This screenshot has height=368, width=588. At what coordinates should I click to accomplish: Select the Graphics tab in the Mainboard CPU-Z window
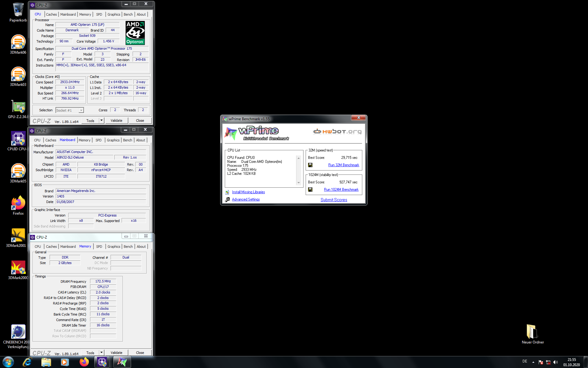(x=113, y=140)
